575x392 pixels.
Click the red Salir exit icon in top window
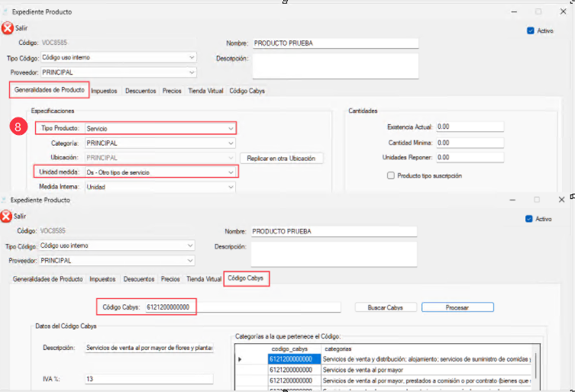[8, 28]
